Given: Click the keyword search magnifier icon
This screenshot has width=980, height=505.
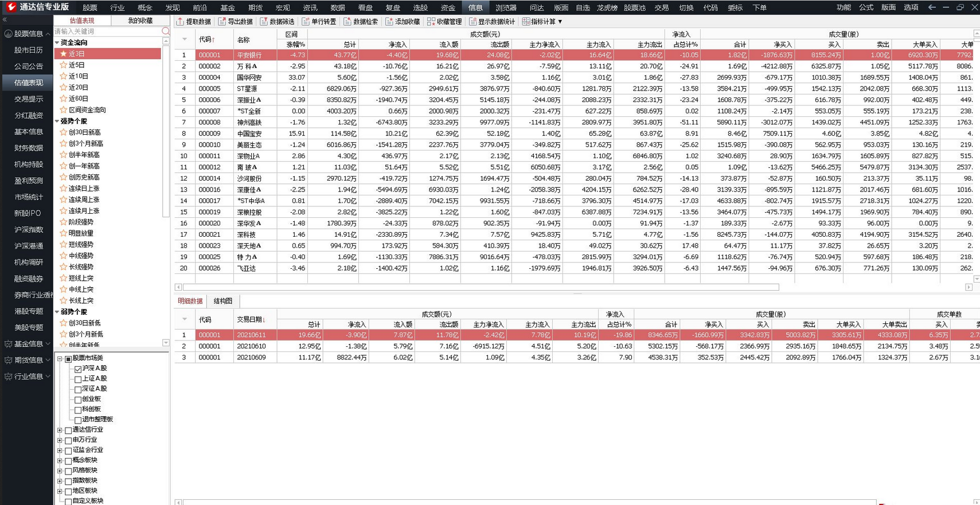Looking at the screenshot, I should 166,32.
